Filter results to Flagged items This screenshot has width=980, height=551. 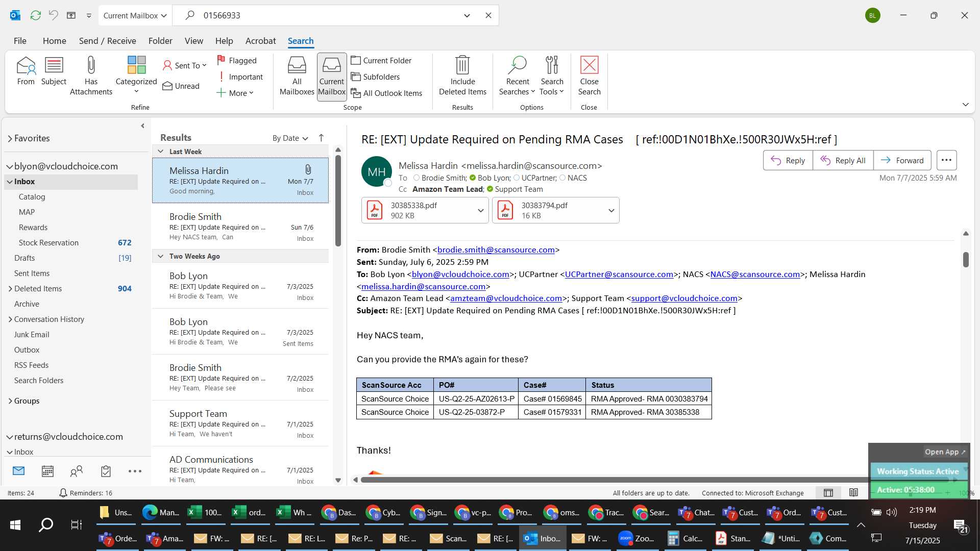(x=237, y=60)
